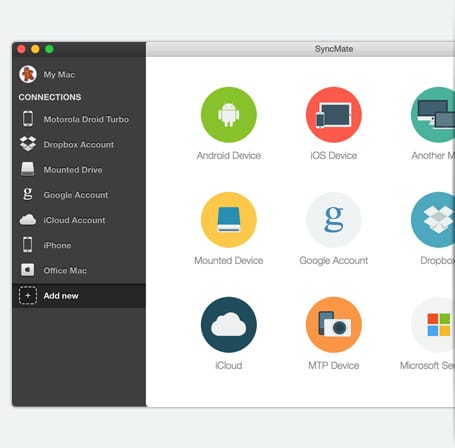Click the Mounted Drive sidebar icon
Viewport: 455px width, 448px height.
pos(28,169)
